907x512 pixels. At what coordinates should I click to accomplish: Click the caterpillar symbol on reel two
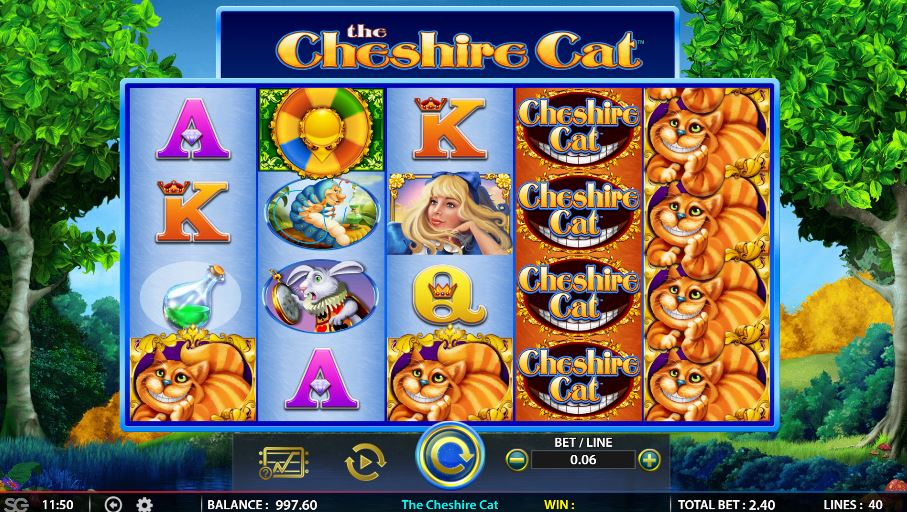[x=322, y=213]
